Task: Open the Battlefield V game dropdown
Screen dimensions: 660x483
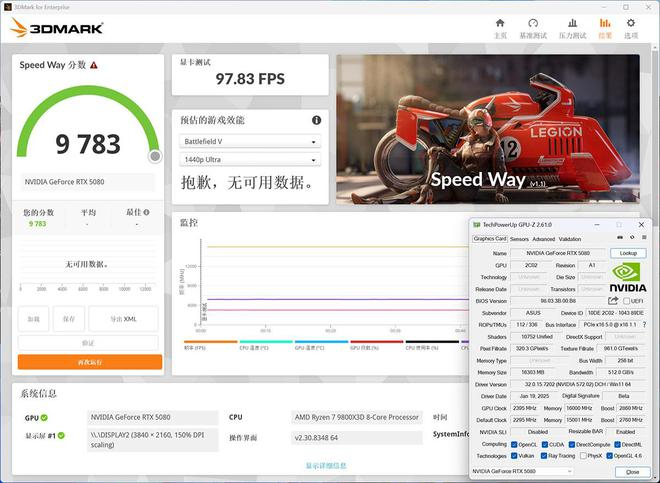Action: pos(250,141)
